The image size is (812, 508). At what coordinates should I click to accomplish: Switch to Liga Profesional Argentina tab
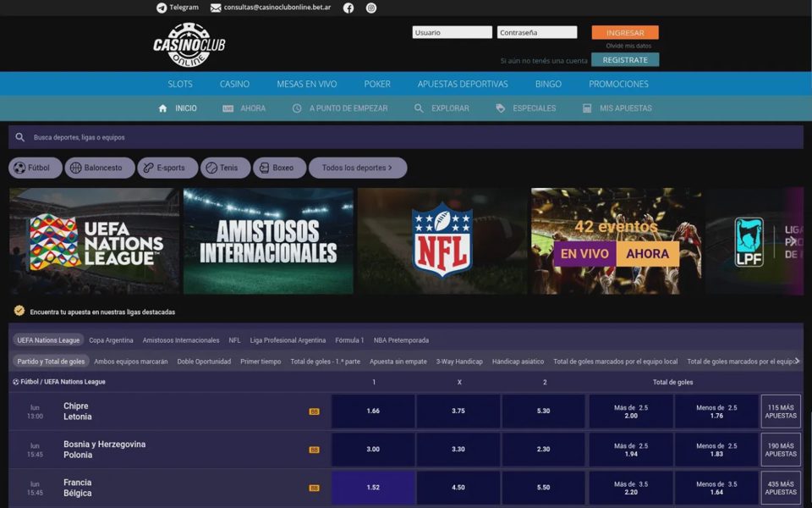(288, 340)
